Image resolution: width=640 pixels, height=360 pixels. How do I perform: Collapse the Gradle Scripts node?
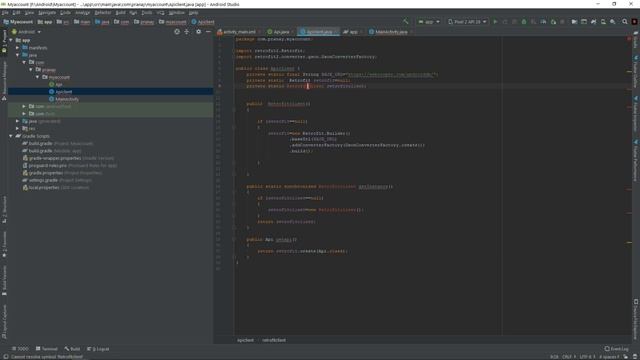(11, 136)
